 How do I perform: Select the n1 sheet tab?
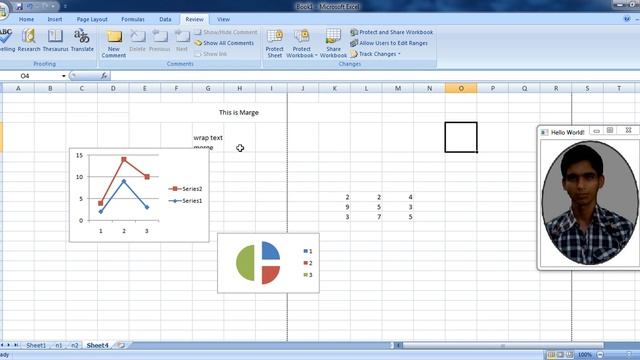[x=59, y=345]
